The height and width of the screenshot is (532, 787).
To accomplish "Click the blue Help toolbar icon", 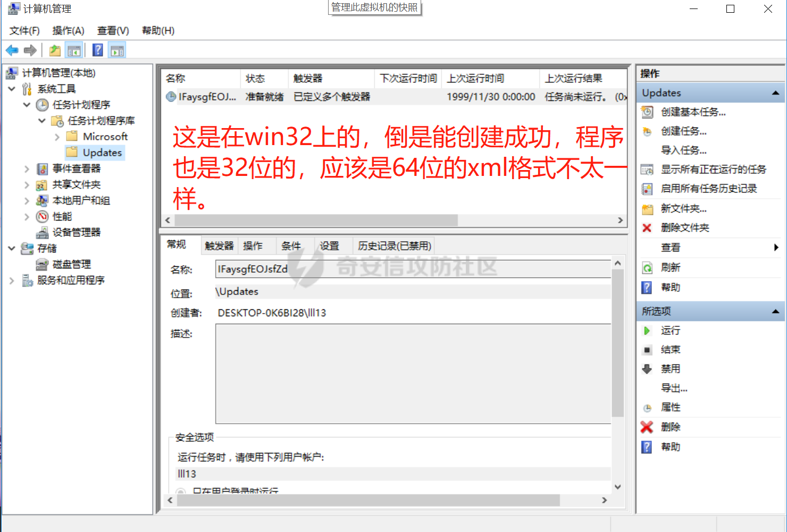I will point(98,50).
